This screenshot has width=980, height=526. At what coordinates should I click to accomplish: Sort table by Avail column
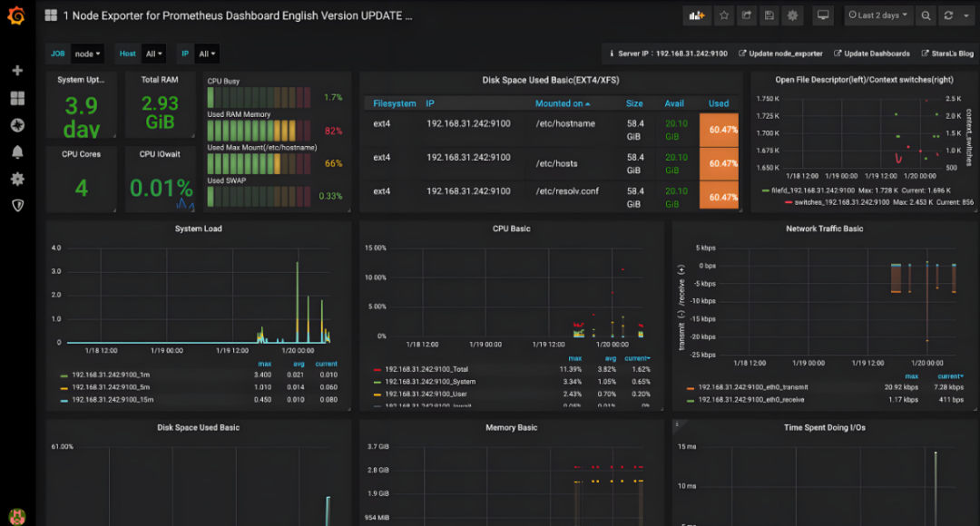point(673,103)
